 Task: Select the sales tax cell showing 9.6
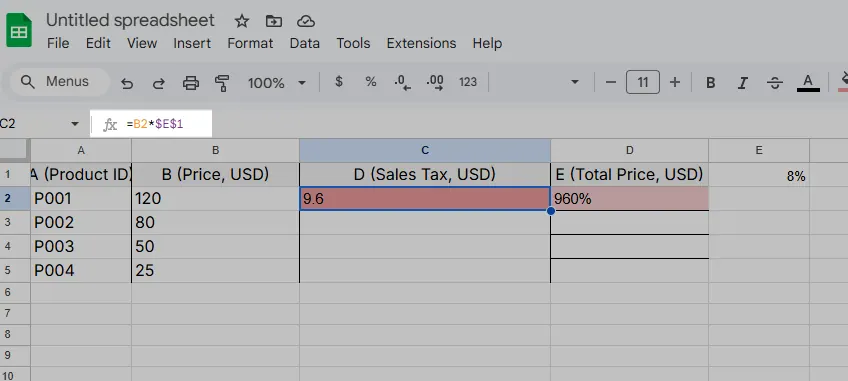[425, 199]
